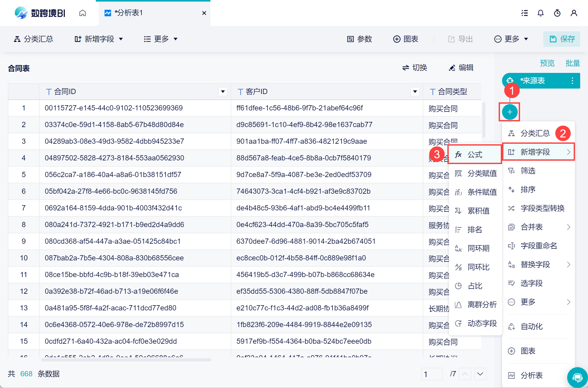Screen dimensions: 588x388
Task: Expand the top toolbar 新增字段 dropdown
Action: [x=99, y=39]
